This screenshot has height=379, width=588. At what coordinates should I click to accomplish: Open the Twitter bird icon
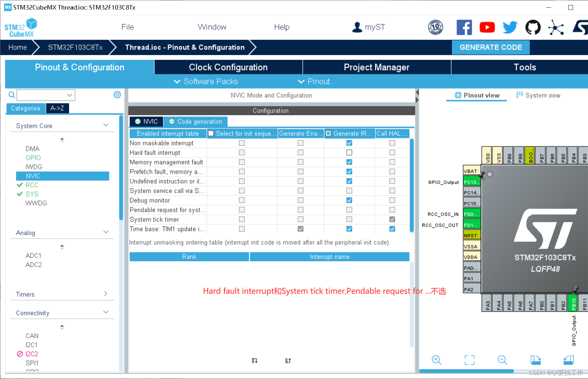coord(510,27)
